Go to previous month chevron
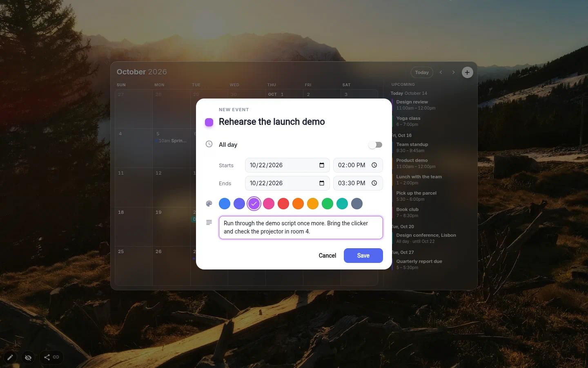588x368 pixels. [x=441, y=72]
